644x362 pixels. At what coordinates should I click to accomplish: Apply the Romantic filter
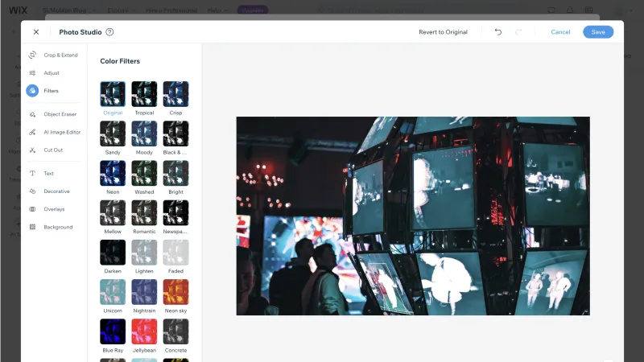(144, 212)
